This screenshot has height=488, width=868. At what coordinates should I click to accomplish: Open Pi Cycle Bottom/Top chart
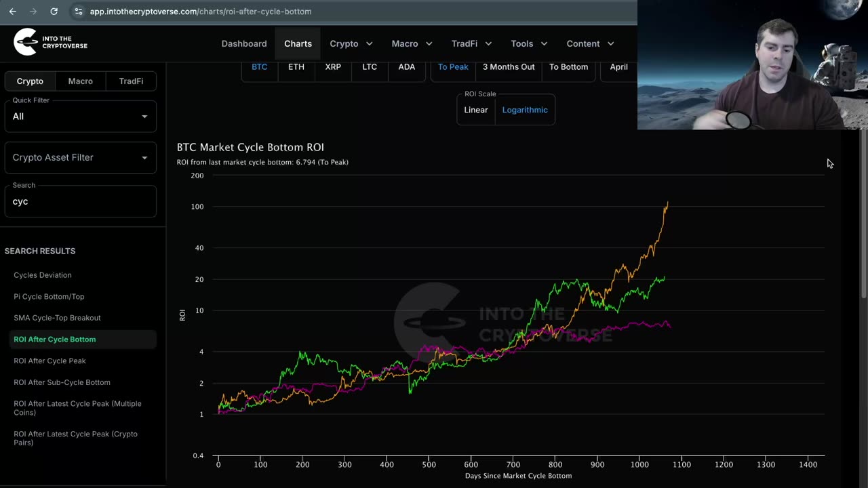pyautogui.click(x=49, y=297)
